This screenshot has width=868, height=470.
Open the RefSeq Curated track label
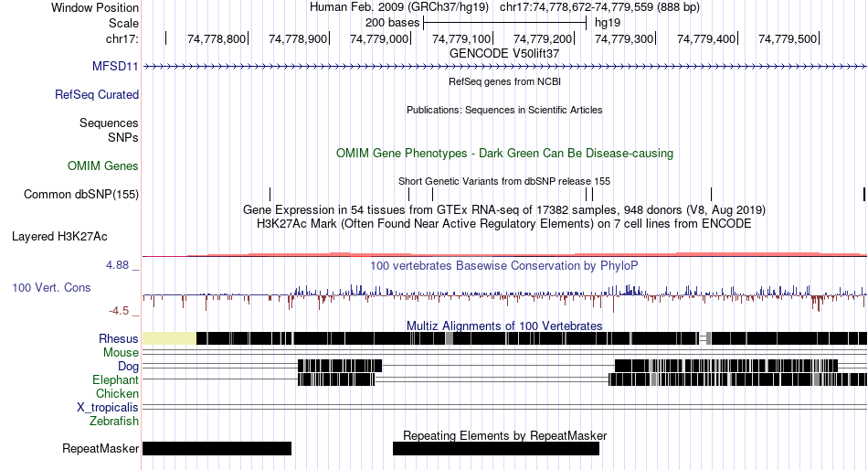click(96, 95)
